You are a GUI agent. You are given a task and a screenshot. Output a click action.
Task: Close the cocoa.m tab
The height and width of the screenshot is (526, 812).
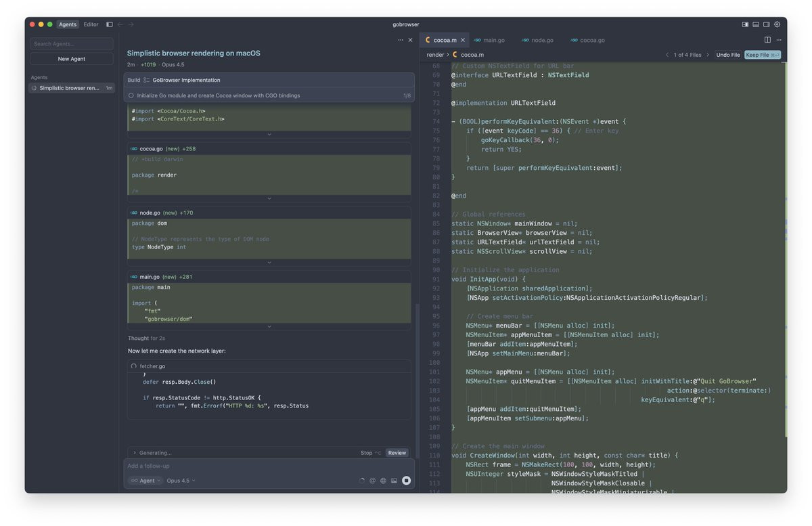pos(463,40)
